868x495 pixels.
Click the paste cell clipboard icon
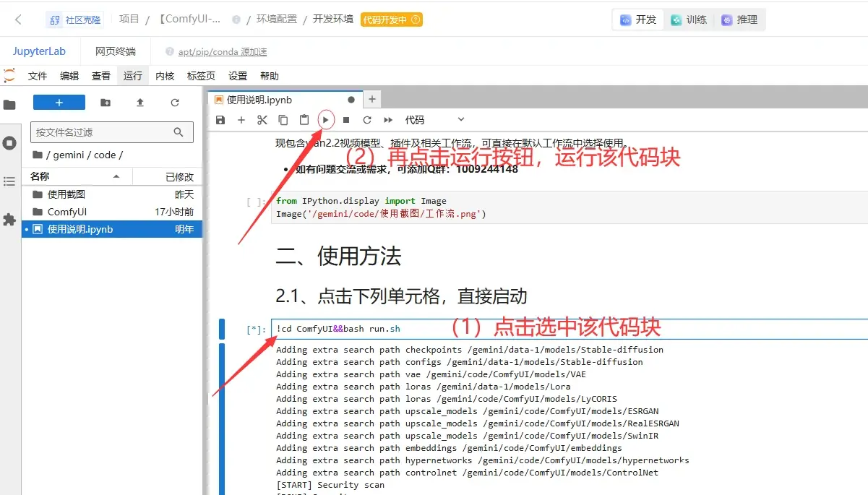point(304,120)
